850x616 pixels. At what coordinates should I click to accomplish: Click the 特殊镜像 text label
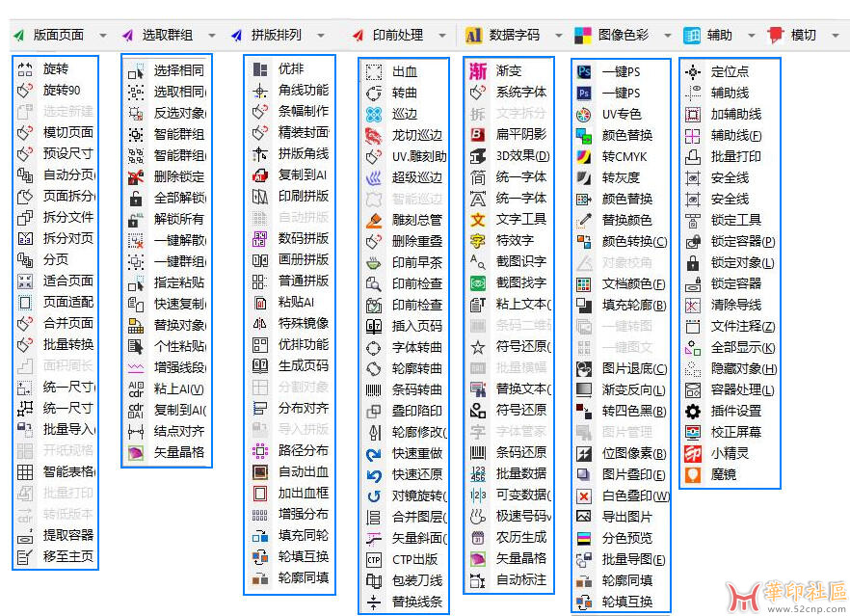(x=304, y=323)
